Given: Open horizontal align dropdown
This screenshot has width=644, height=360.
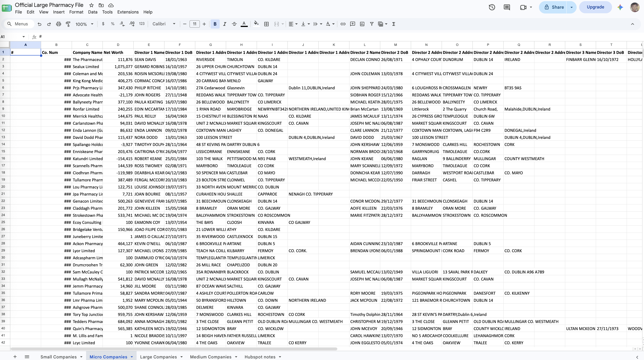Looking at the screenshot, I should tap(293, 24).
